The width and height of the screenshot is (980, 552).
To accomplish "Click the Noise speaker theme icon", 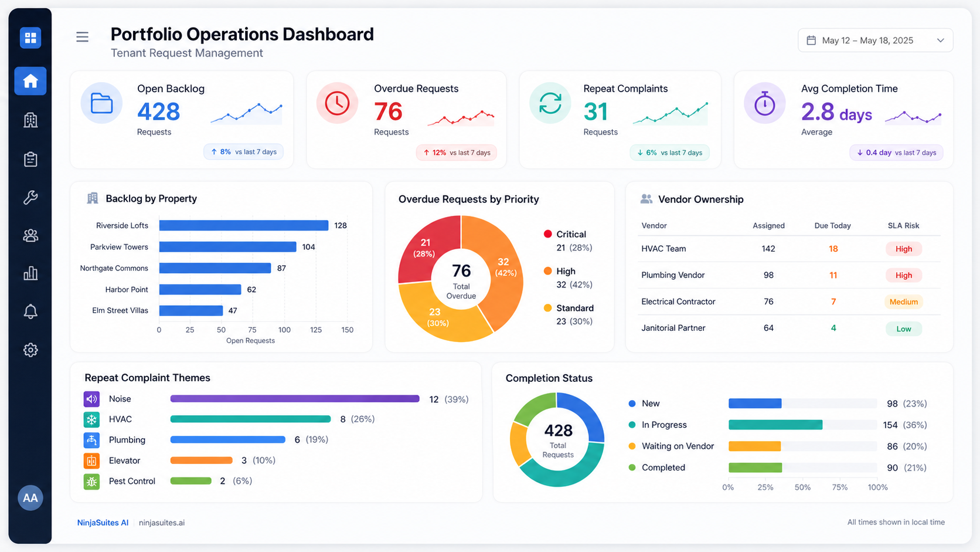I will [x=91, y=399].
